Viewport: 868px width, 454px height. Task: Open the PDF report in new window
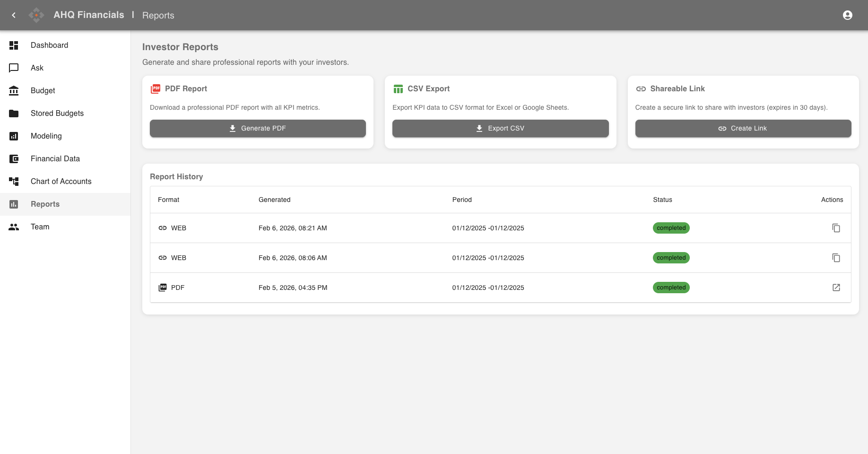pos(836,288)
